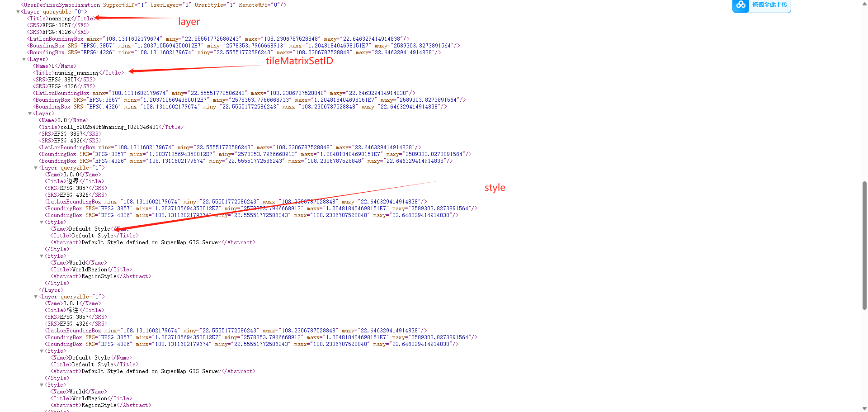Viewport: 868px width, 412px height.
Task: Collapse the first Default Style element
Action: (x=42, y=222)
